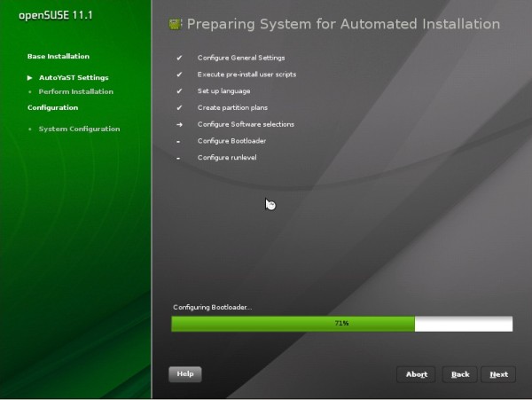Click Set up language step text
532x400 pixels.
[x=223, y=91]
